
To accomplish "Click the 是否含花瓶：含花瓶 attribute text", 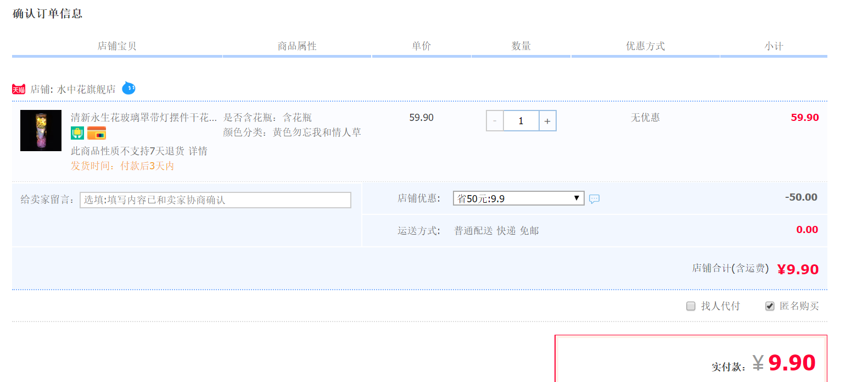I will [x=267, y=118].
